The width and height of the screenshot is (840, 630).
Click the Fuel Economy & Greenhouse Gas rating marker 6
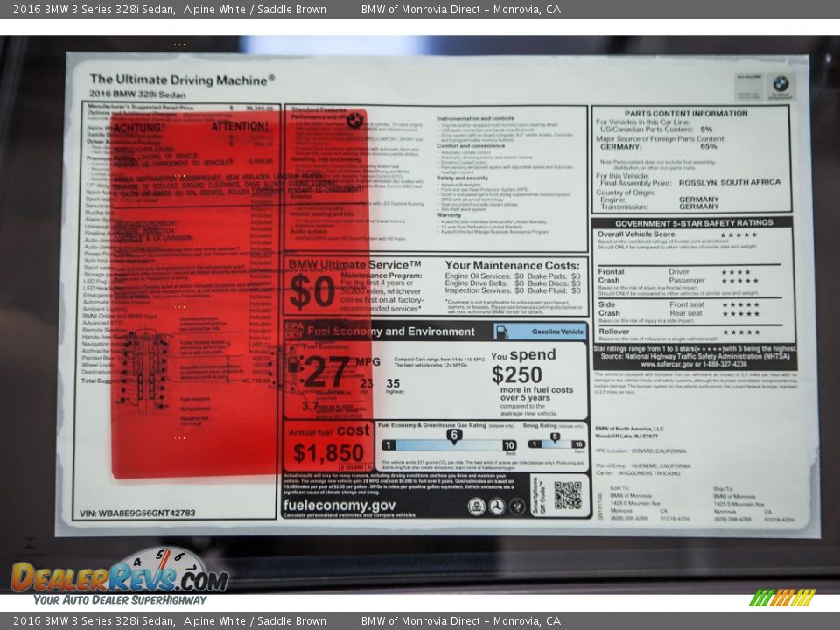tap(453, 436)
